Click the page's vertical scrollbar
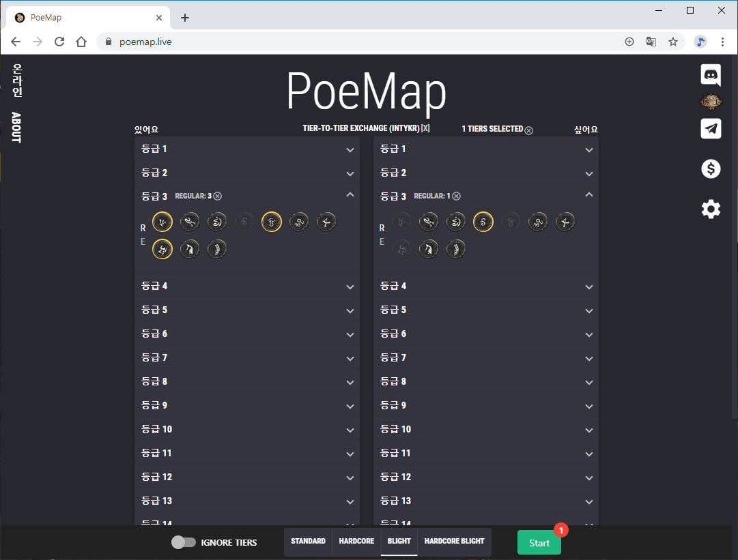The height and width of the screenshot is (560, 738). click(x=734, y=235)
